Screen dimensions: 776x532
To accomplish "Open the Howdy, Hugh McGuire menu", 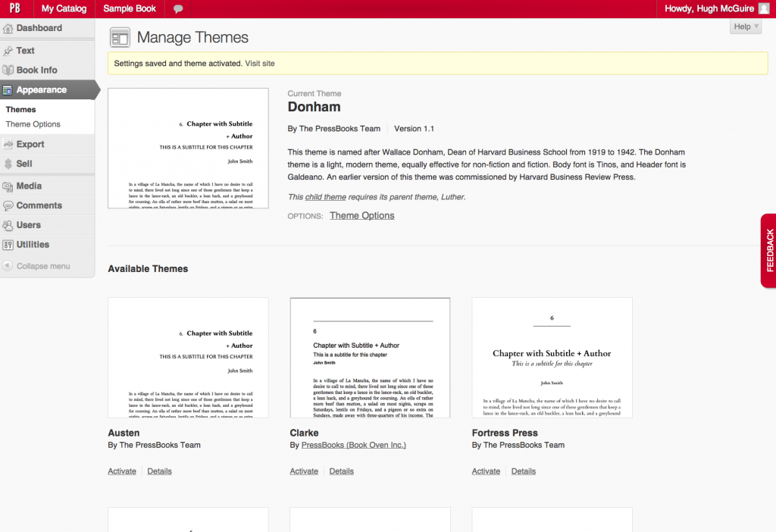I will click(709, 8).
